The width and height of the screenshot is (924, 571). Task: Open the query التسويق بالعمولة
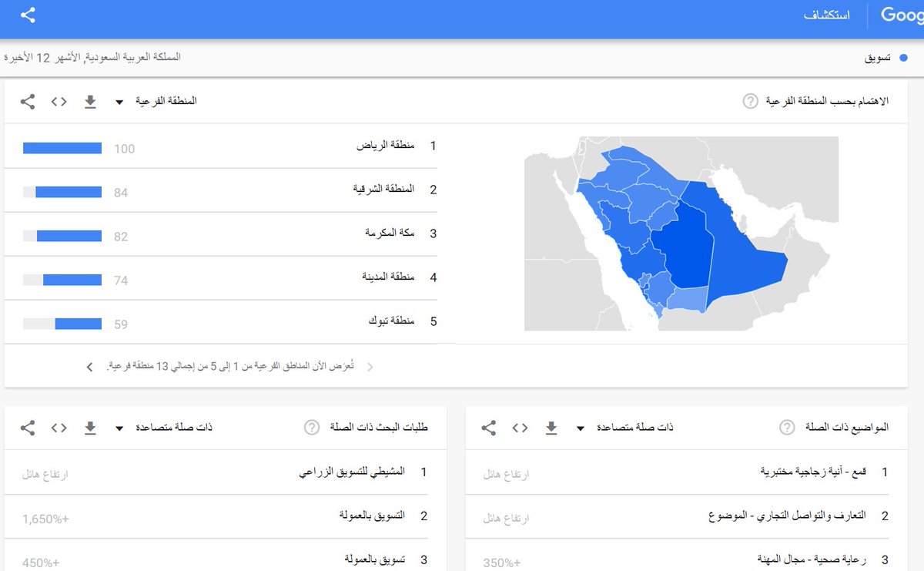pos(373,516)
